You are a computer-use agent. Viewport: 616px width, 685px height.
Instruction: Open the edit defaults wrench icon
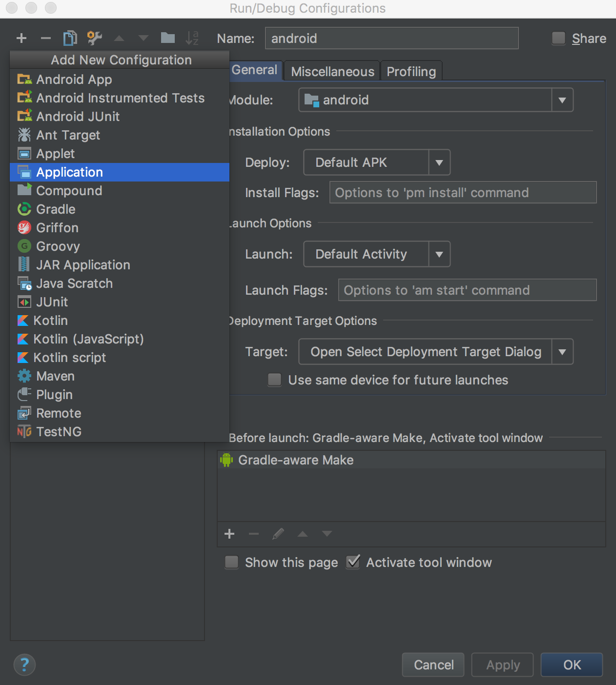(x=94, y=38)
